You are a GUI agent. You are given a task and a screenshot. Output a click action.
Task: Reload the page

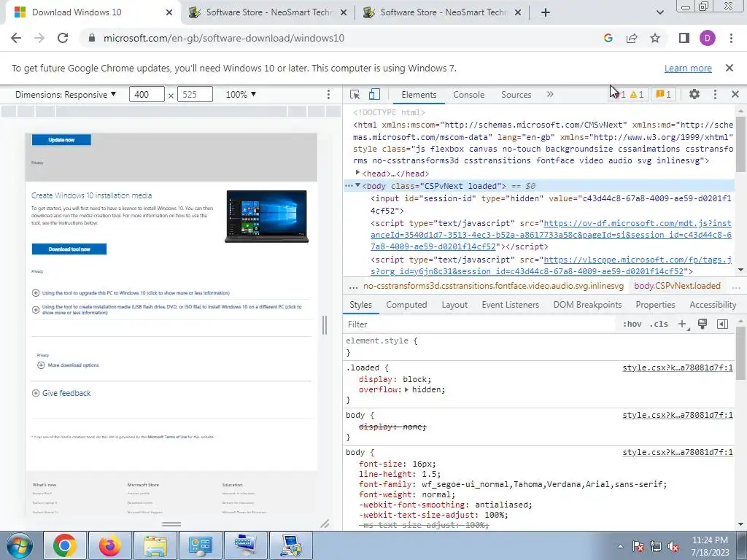pos(63,38)
